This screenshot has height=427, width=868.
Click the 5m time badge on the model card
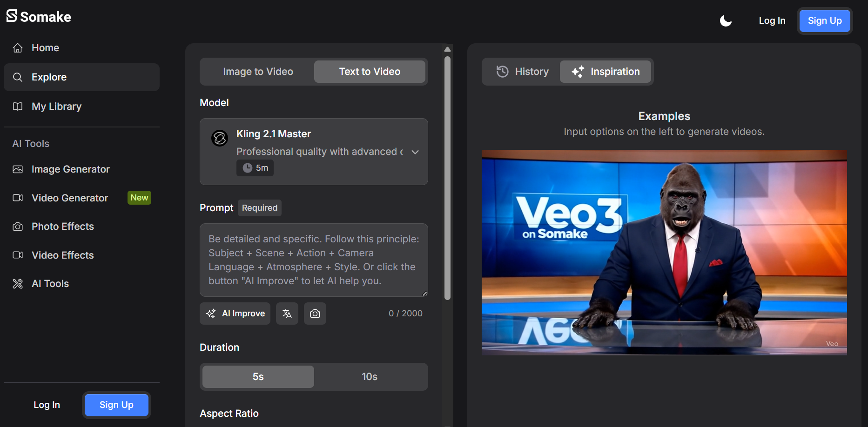[255, 168]
